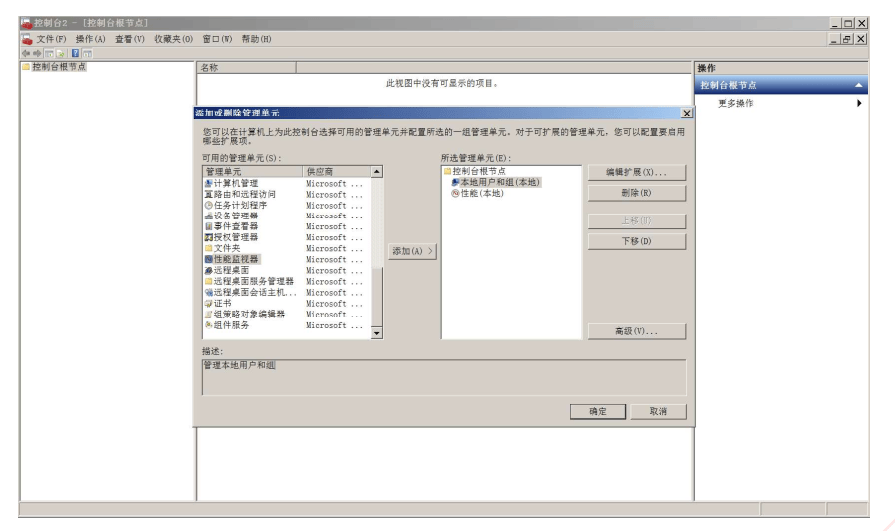Click the 本地用户和组(本地) icon in selected list

click(x=455, y=182)
